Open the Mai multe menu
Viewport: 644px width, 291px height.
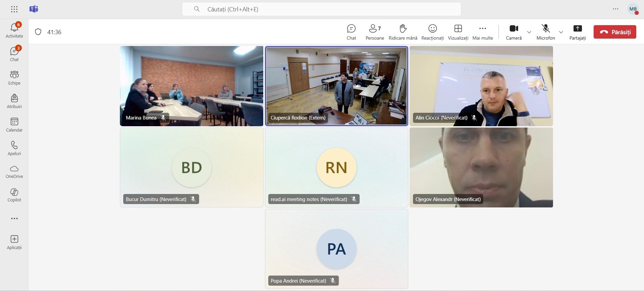tap(482, 32)
